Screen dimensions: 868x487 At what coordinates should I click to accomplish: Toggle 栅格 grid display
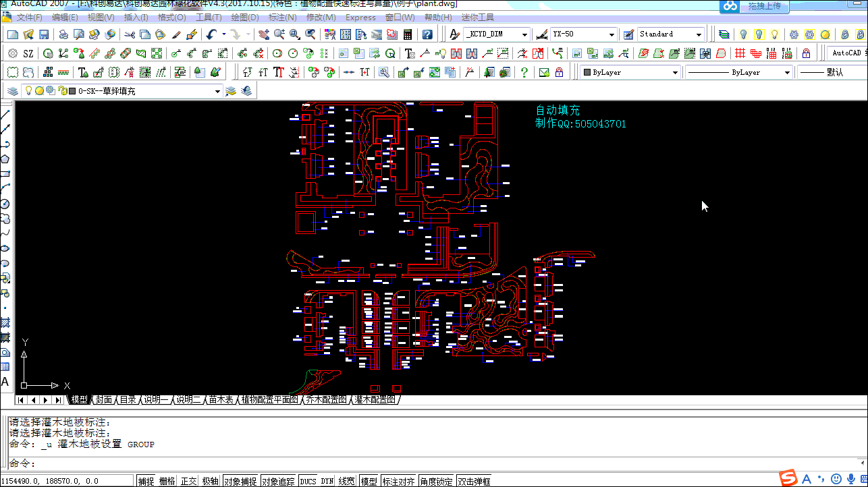(167, 482)
